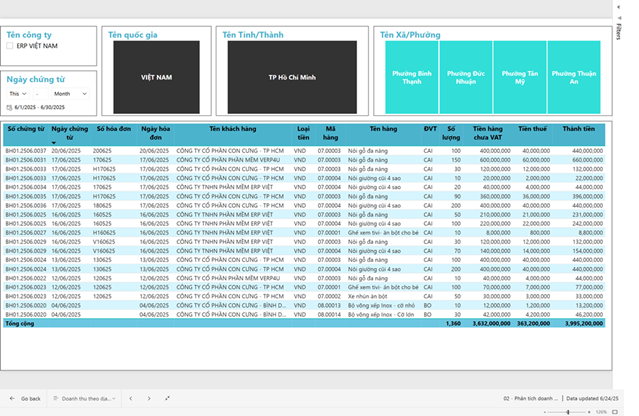
Task: Click the zoom slider in status bar
Action: (x=585, y=411)
